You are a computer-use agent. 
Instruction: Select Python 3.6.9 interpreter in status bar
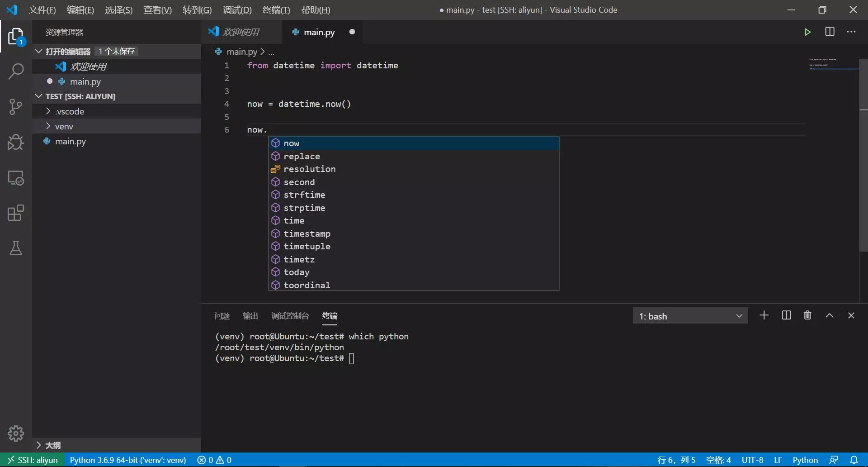coord(128,460)
